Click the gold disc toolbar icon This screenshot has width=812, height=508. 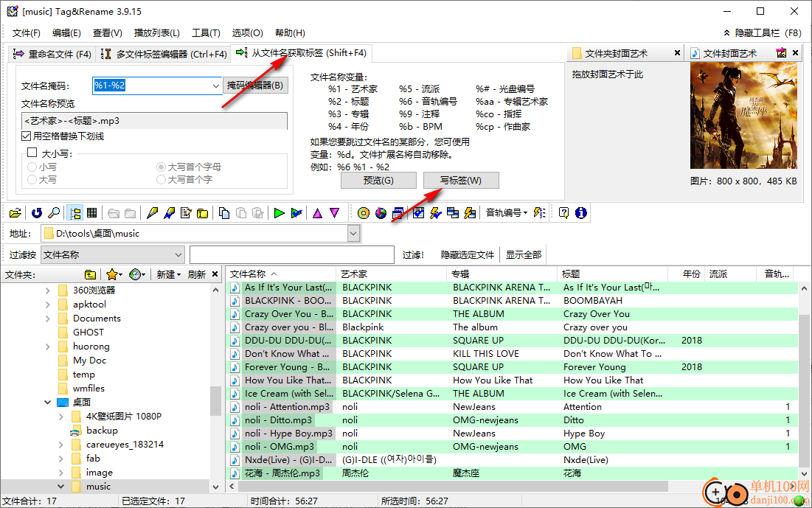(x=364, y=213)
